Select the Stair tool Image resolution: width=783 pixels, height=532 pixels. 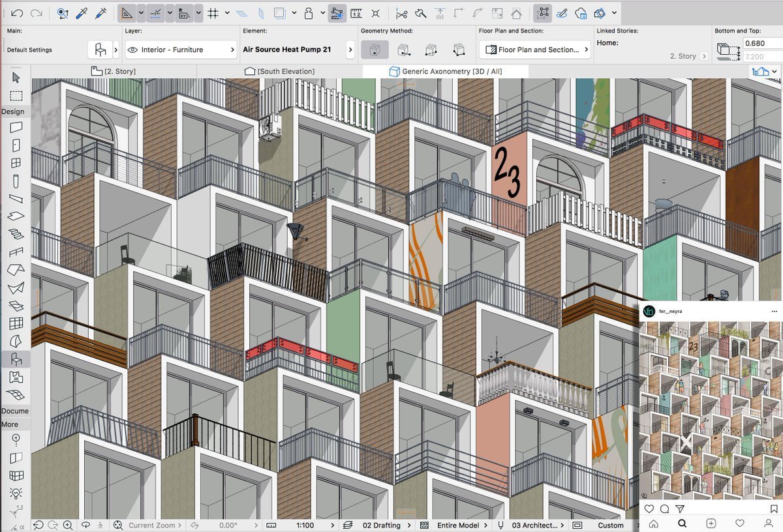(16, 234)
